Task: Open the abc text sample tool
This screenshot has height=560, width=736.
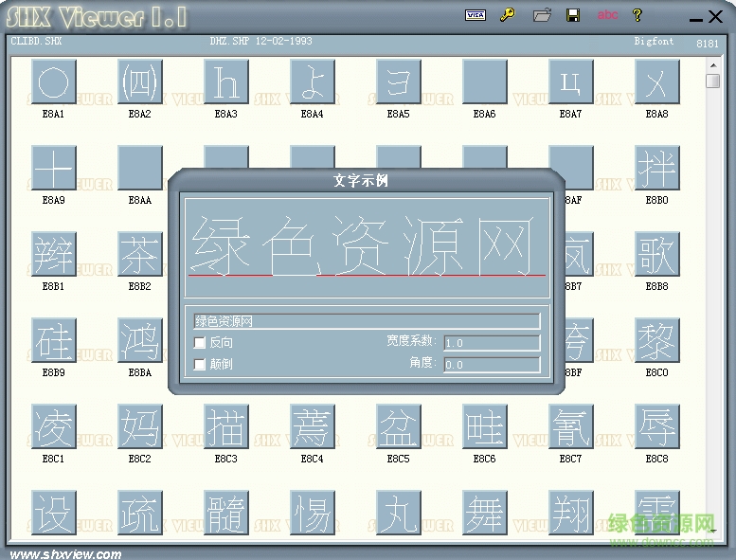Action: [x=607, y=15]
